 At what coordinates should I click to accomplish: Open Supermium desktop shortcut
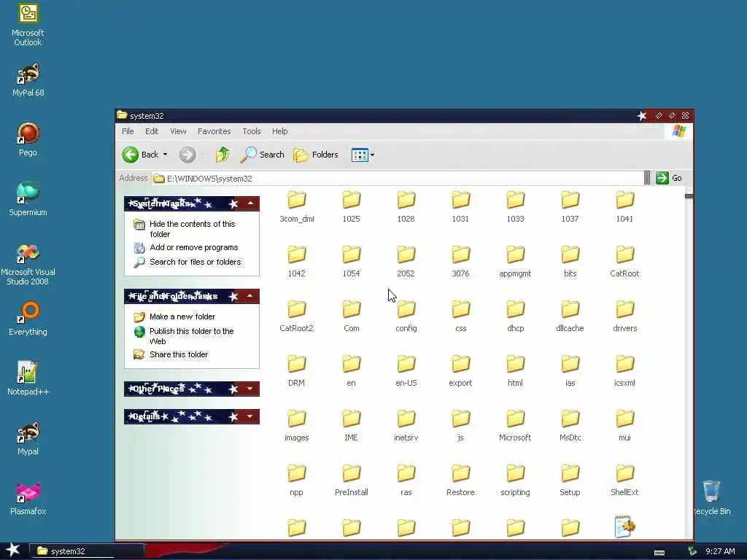28,200
